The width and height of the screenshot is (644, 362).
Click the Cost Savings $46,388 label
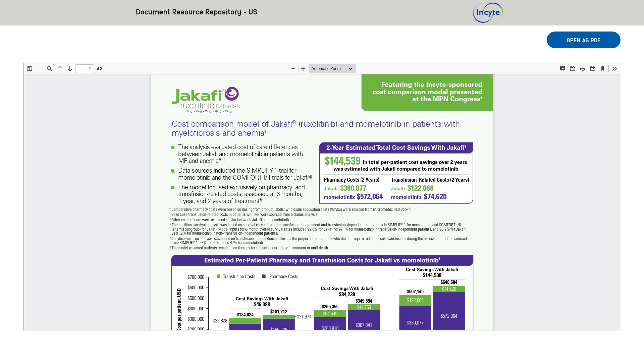(262, 302)
